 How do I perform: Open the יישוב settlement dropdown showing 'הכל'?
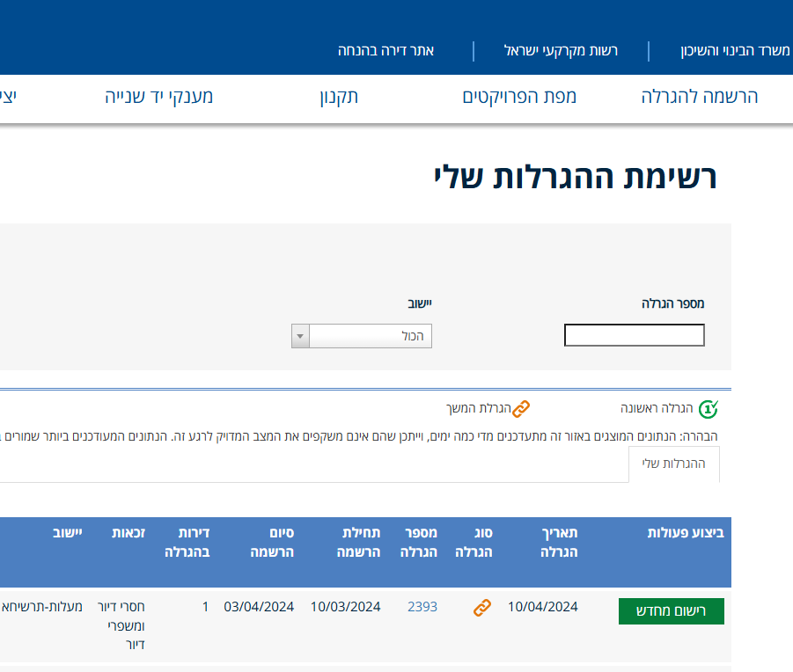tap(370, 335)
